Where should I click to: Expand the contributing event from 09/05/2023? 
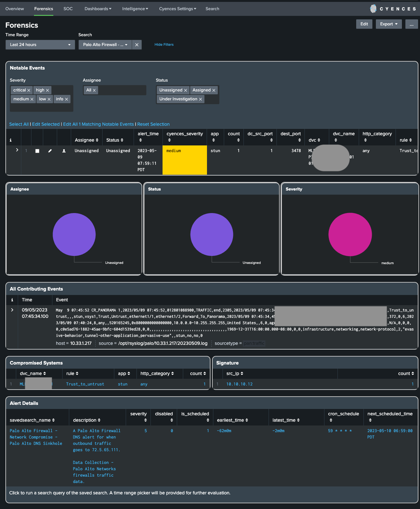pos(12,310)
